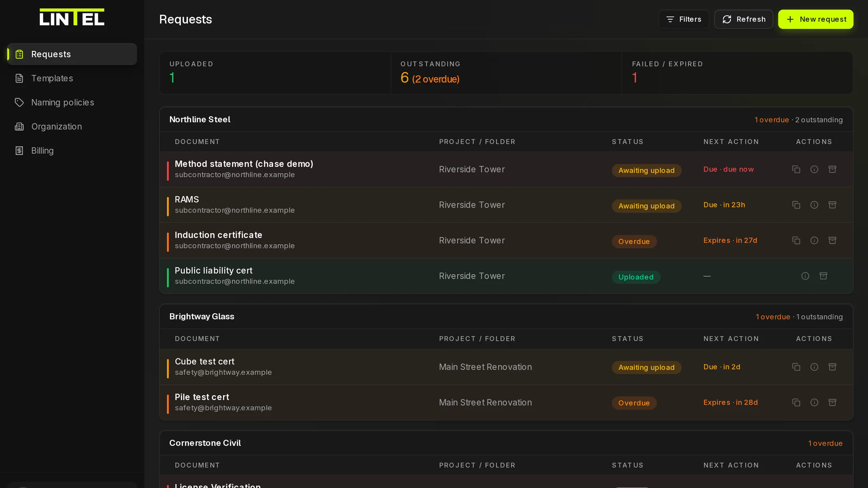The height and width of the screenshot is (488, 868).
Task: Open the Pile test cert row
Action: [x=506, y=402]
